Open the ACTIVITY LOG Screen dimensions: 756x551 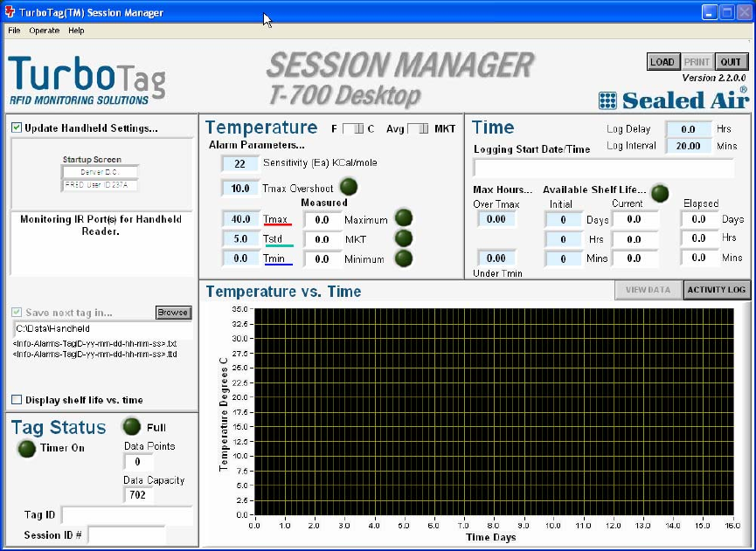[717, 290]
